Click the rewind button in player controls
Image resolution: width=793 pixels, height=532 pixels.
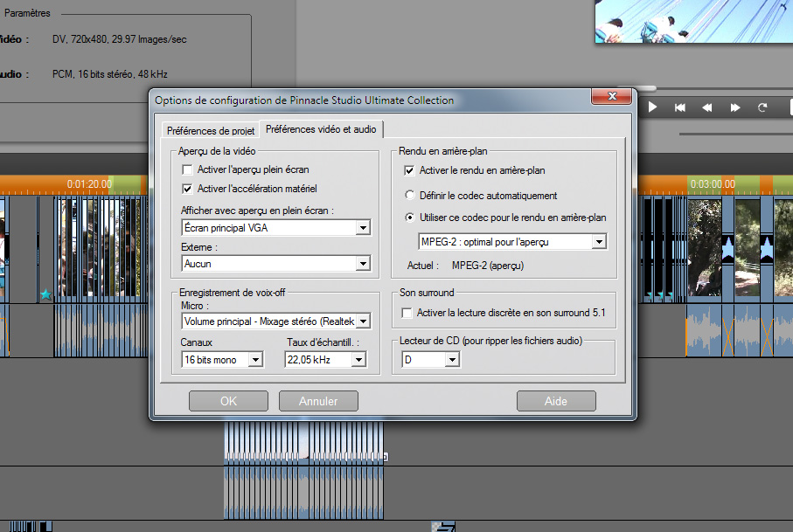click(x=707, y=107)
